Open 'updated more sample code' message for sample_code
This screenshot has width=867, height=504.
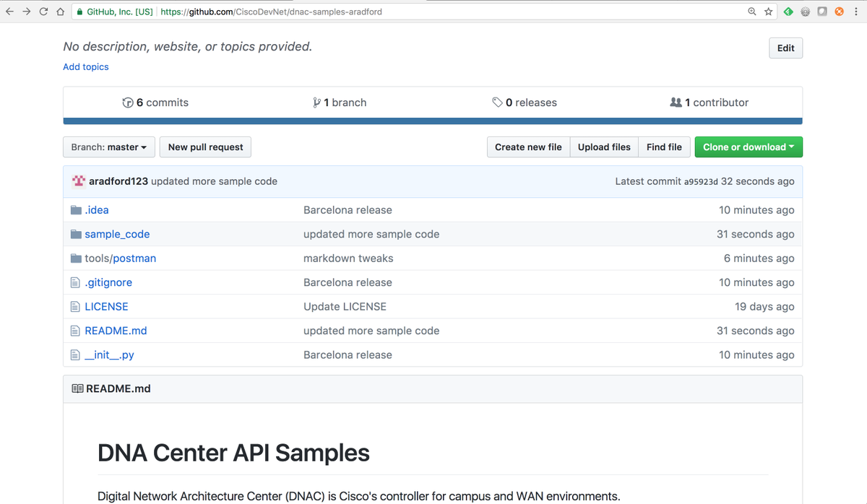pyautogui.click(x=371, y=234)
